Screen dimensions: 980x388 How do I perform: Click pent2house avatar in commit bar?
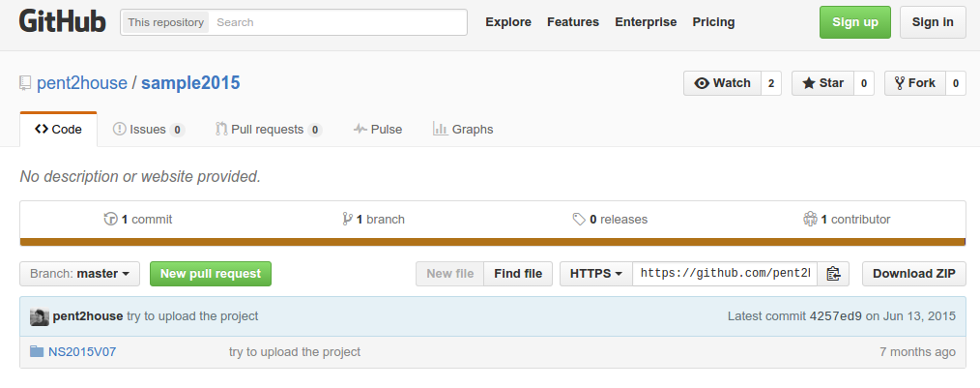click(40, 316)
